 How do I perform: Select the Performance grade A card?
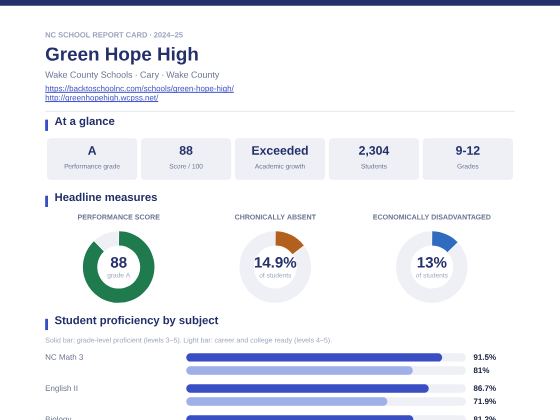pos(92,159)
